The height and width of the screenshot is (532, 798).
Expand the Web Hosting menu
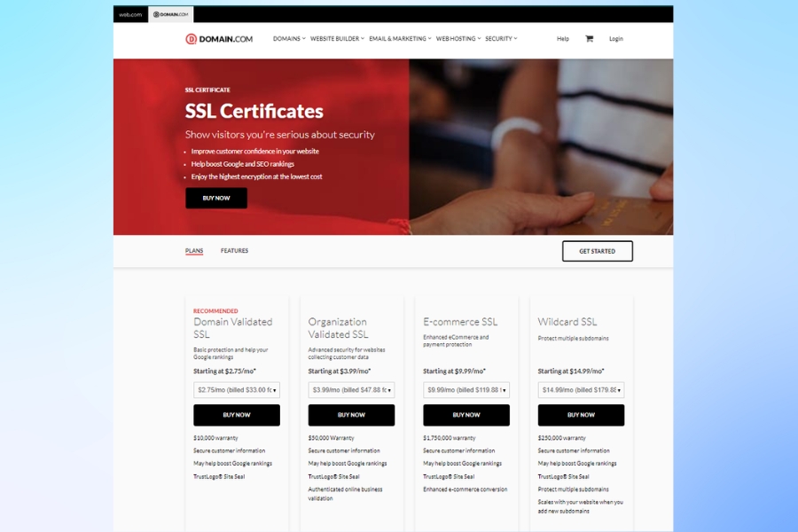click(458, 39)
